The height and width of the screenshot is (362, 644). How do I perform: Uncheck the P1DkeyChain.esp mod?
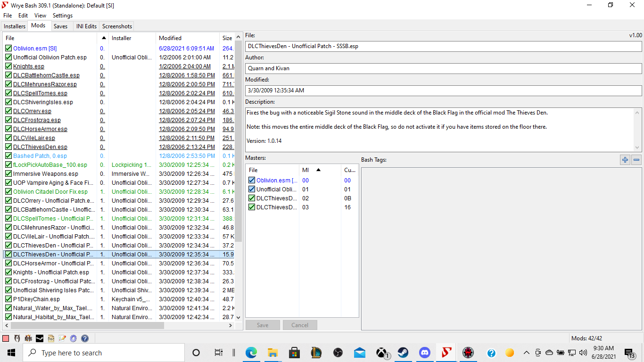pyautogui.click(x=8, y=299)
